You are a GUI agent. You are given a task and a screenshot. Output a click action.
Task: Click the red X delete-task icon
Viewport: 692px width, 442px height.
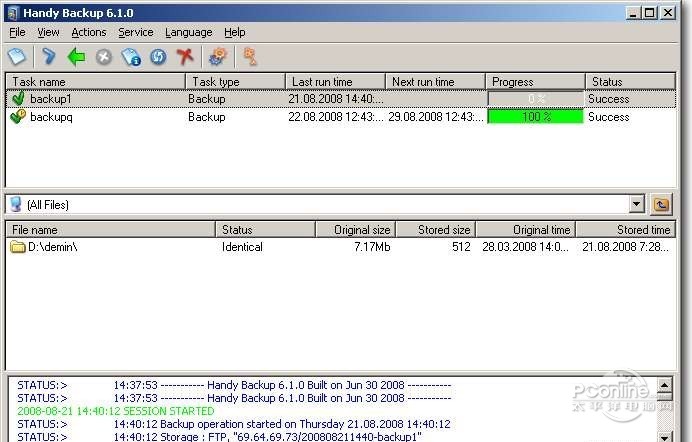[185, 57]
